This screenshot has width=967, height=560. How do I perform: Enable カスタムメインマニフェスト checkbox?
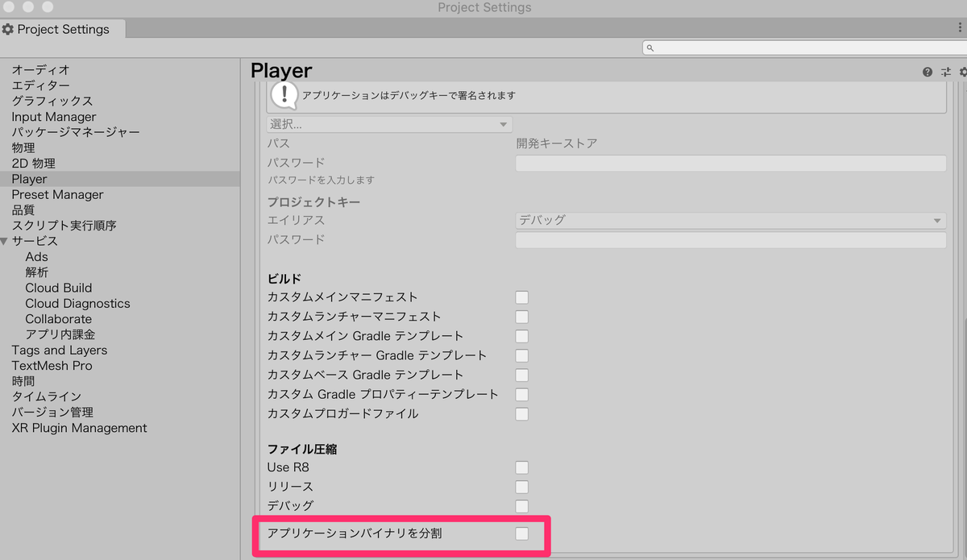[522, 297]
